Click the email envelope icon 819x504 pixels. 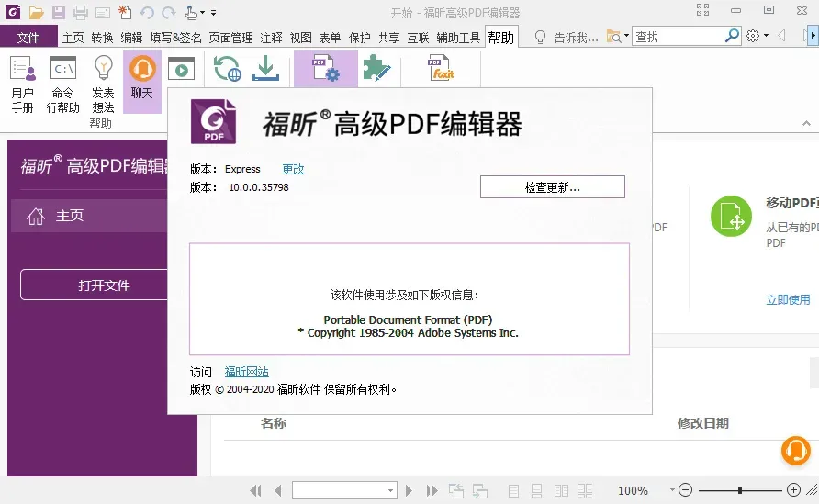point(103,12)
